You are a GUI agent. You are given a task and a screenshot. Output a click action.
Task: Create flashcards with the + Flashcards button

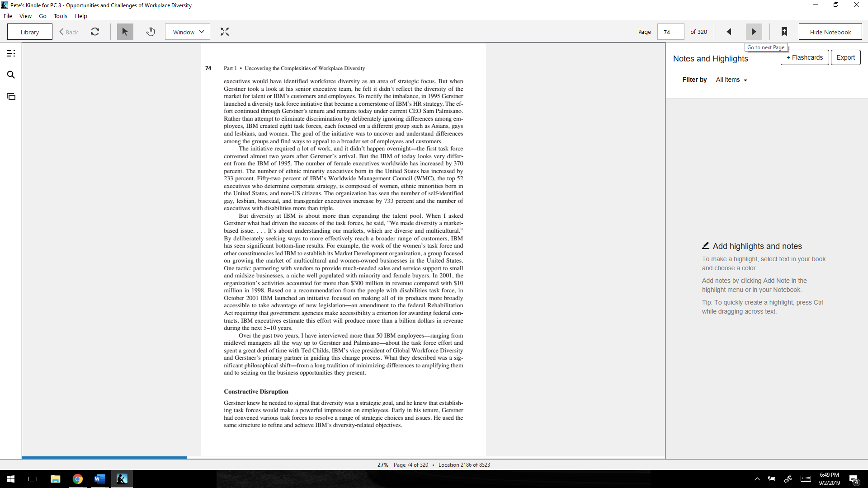coord(805,57)
